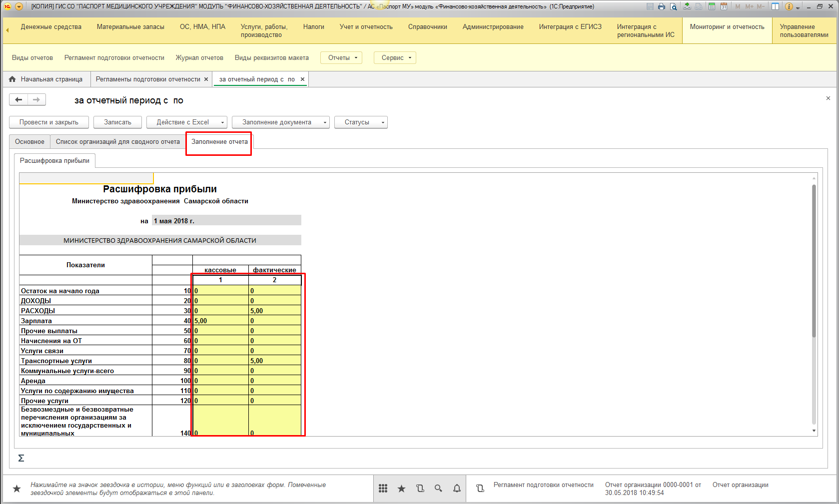The image size is (839, 504).
Task: Open the calendar icon in title bar
Action: click(723, 6)
